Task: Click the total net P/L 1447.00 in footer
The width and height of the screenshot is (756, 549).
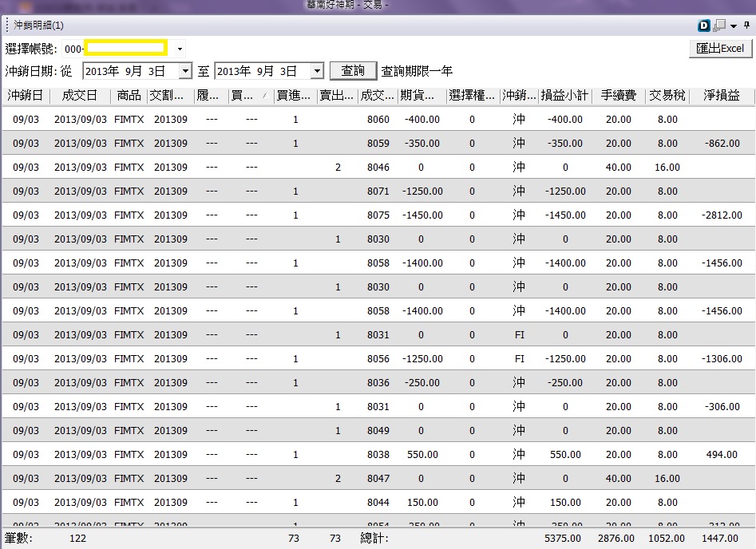Action: (x=720, y=539)
